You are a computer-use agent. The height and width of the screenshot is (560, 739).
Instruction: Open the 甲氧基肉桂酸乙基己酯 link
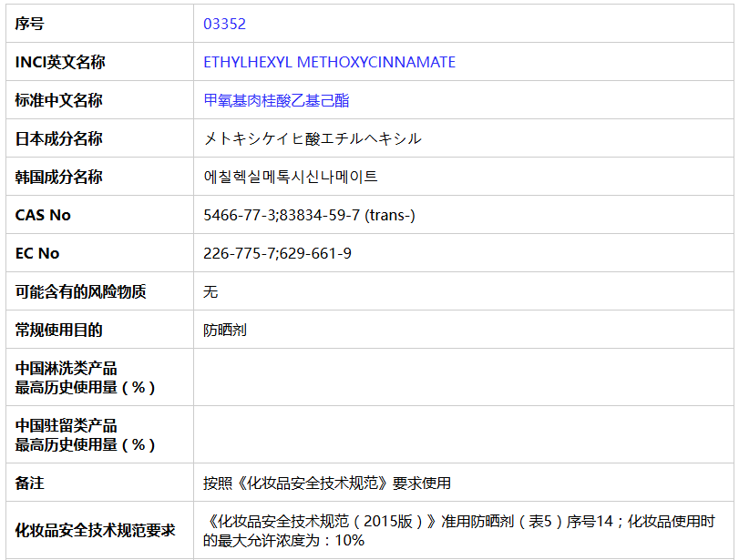(x=276, y=100)
